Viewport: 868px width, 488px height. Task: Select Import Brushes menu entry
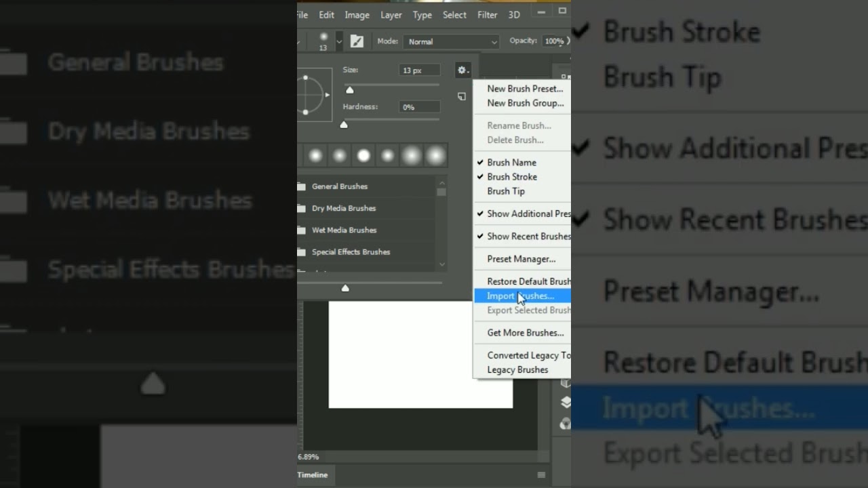[x=521, y=296]
